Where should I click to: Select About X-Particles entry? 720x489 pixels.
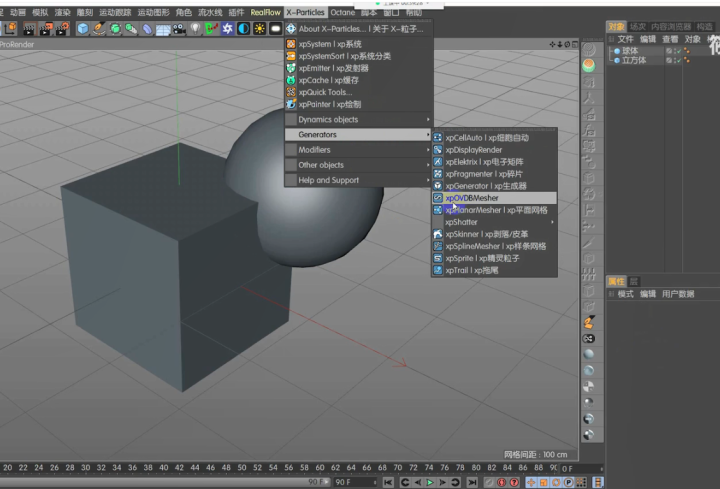click(359, 29)
